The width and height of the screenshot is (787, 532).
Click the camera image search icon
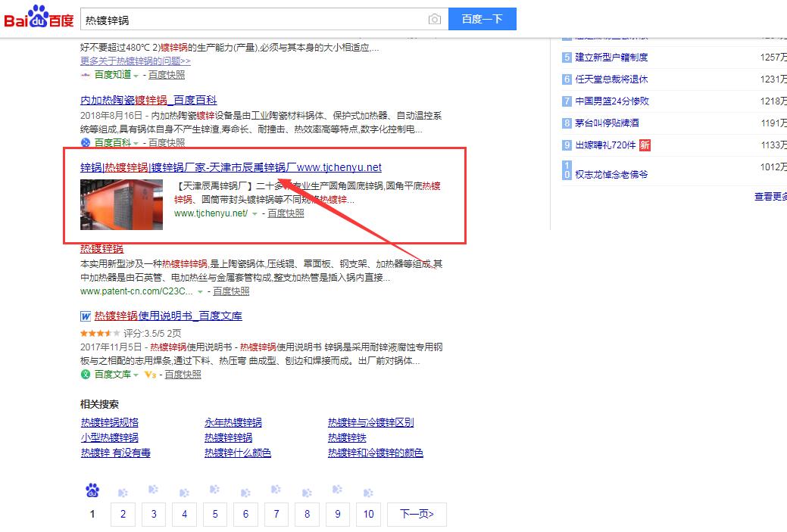pyautogui.click(x=434, y=19)
